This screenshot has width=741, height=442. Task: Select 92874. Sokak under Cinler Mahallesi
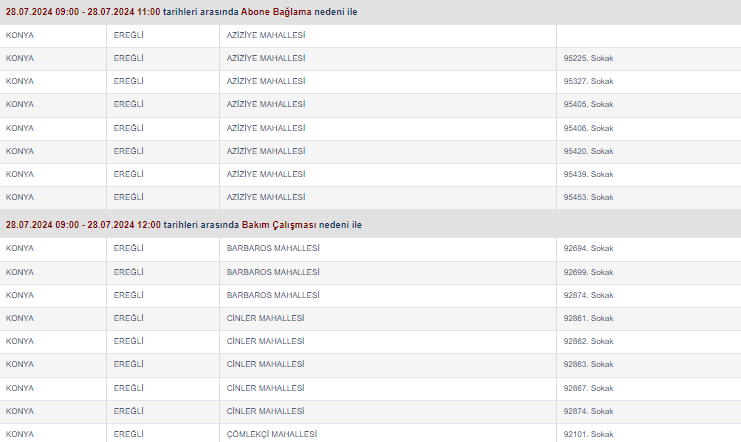tap(588, 411)
